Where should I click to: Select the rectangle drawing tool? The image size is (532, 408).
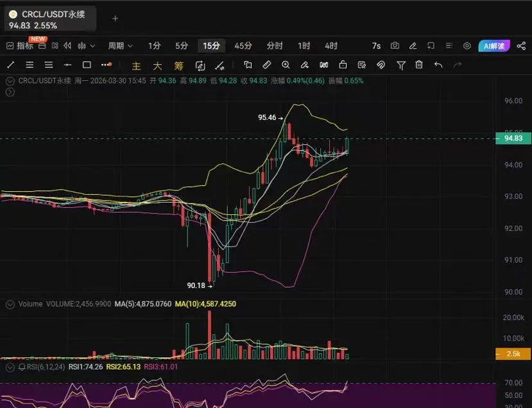tap(87, 64)
